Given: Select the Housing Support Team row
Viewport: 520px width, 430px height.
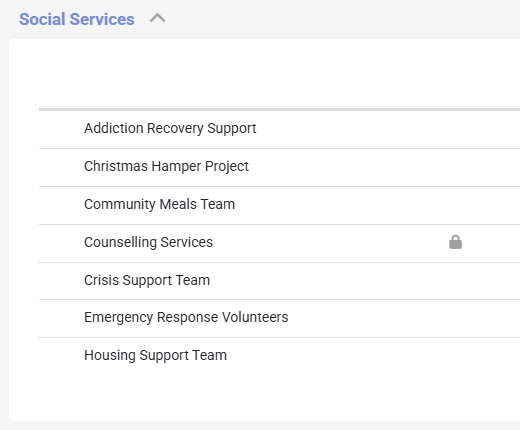Looking at the screenshot, I should (279, 356).
